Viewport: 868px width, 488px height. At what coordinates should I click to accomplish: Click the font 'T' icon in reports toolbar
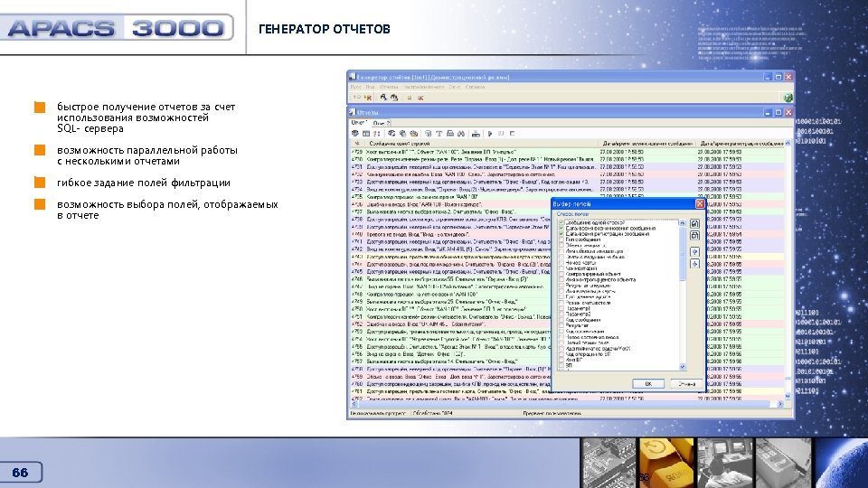pos(439,134)
